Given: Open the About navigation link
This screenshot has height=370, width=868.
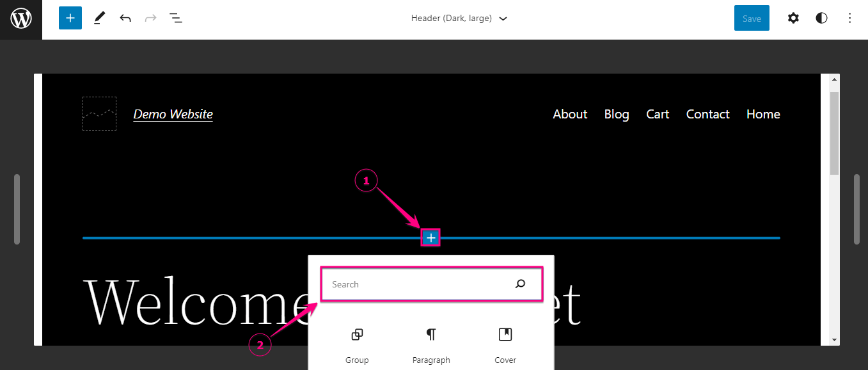Looking at the screenshot, I should click(x=570, y=114).
